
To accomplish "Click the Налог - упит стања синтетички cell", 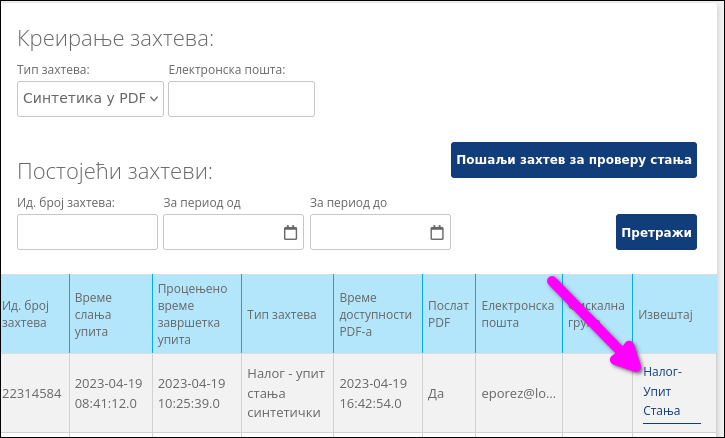I will pos(283,393).
